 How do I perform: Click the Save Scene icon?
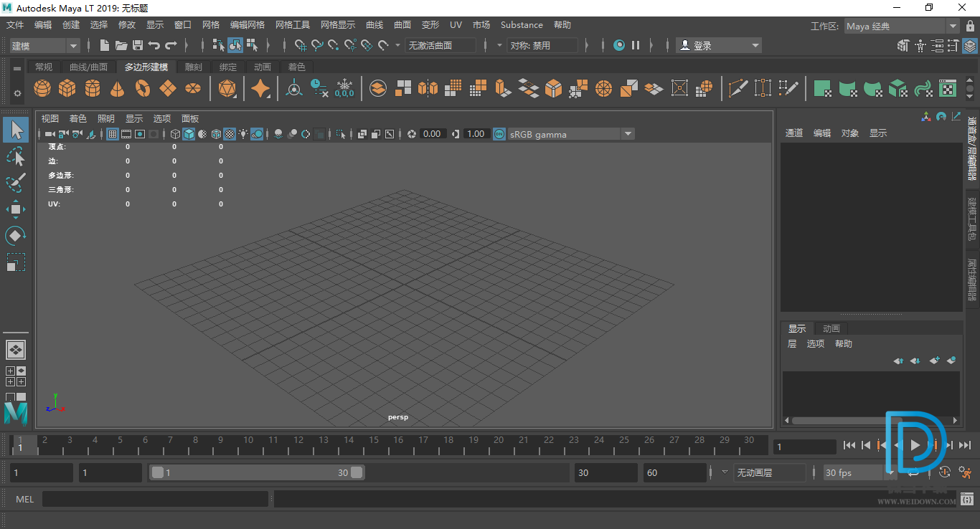tap(137, 45)
